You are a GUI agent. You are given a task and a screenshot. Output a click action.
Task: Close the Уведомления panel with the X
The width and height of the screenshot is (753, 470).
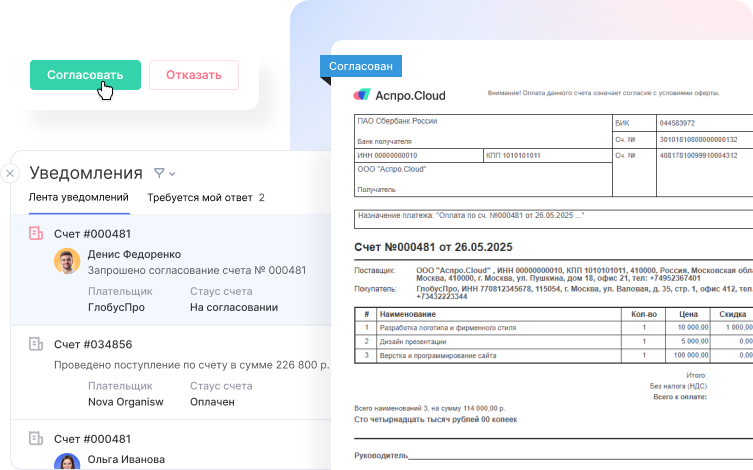(9, 173)
